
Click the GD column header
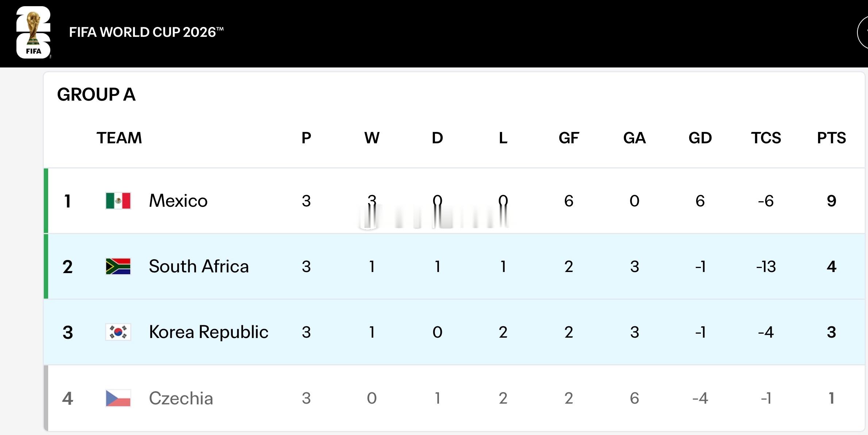(700, 138)
